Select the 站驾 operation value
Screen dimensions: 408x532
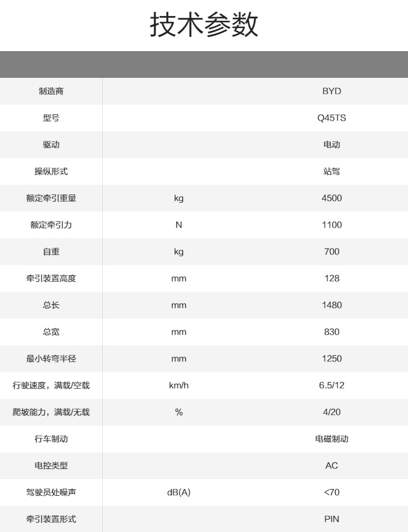(x=331, y=172)
